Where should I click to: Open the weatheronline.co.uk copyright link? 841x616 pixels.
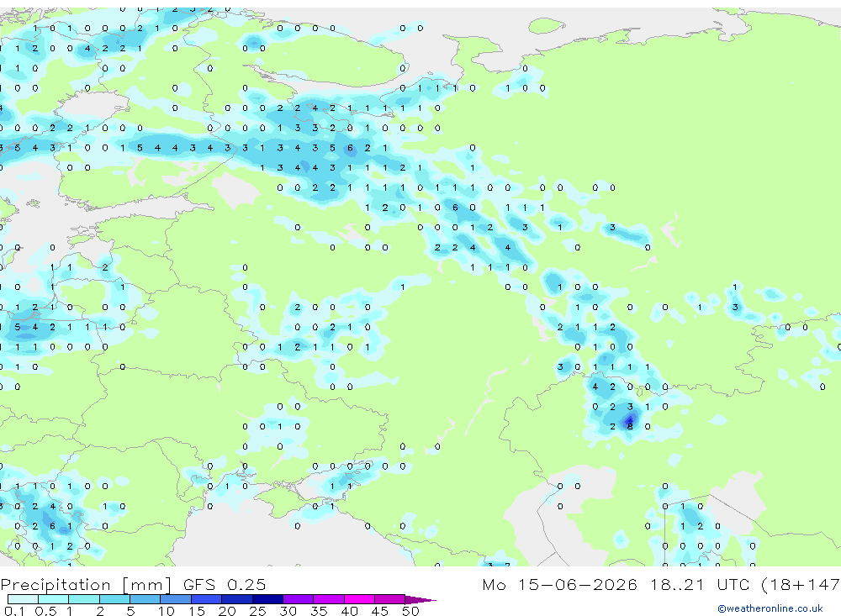point(770,608)
